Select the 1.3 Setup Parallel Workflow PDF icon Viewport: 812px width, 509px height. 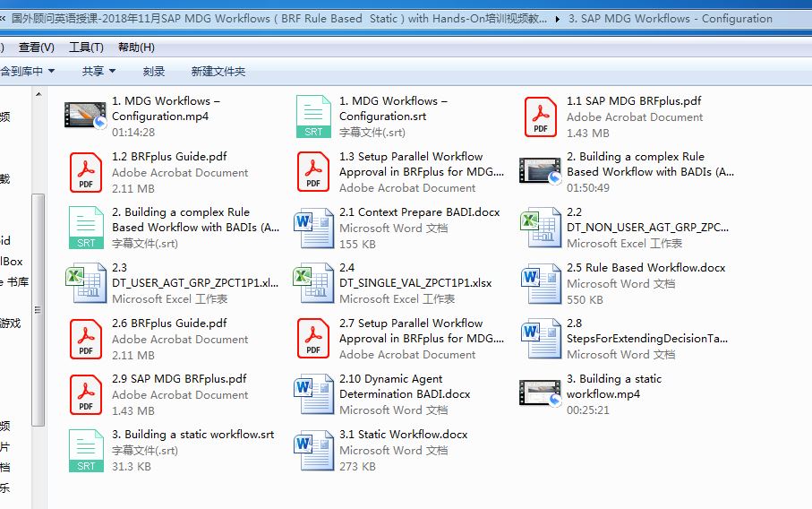pyautogui.click(x=313, y=171)
